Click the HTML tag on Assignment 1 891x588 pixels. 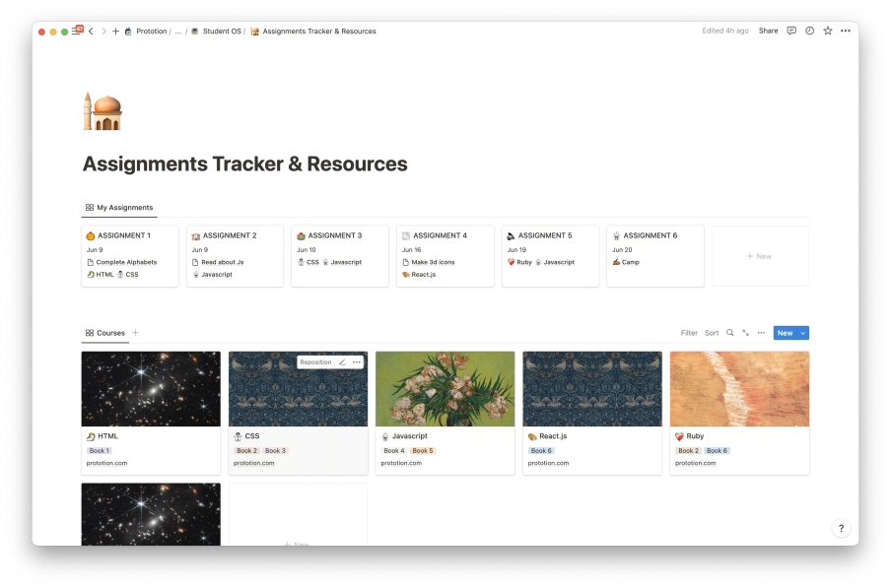[101, 274]
